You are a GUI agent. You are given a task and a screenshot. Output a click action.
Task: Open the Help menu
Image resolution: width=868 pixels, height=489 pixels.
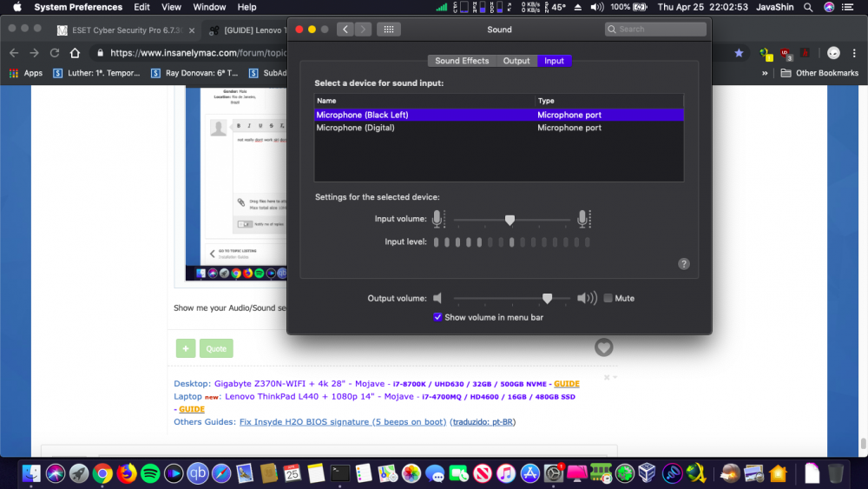(x=247, y=7)
